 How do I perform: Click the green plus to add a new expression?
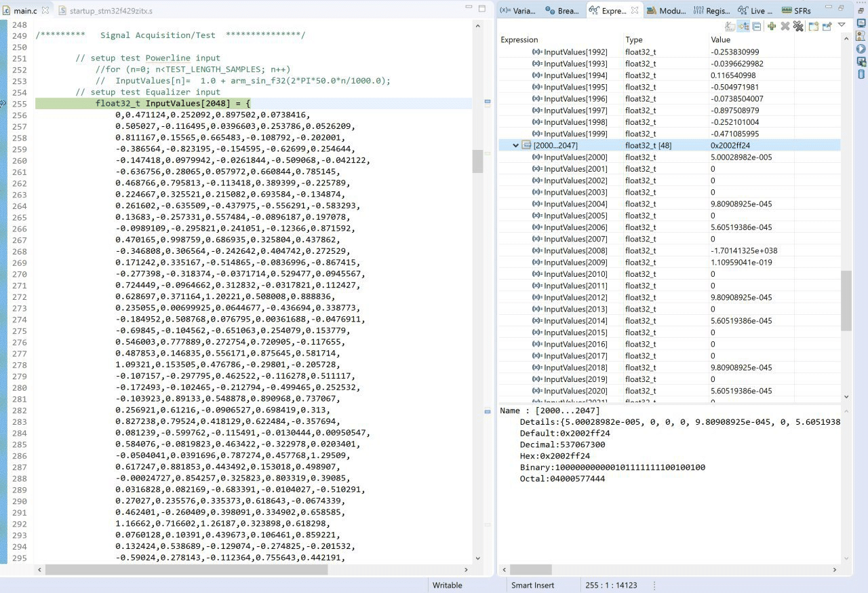pos(772,26)
